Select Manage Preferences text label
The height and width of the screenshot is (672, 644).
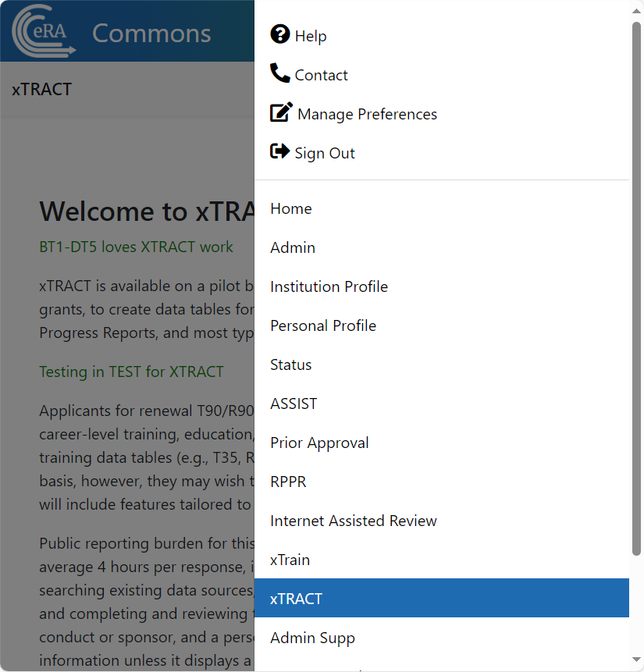(x=368, y=114)
